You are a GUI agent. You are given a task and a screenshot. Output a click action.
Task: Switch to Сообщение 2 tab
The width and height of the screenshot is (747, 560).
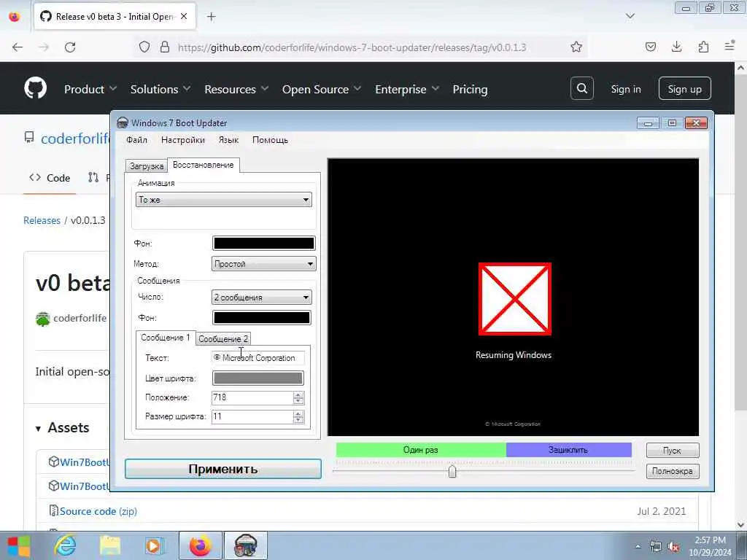click(223, 338)
